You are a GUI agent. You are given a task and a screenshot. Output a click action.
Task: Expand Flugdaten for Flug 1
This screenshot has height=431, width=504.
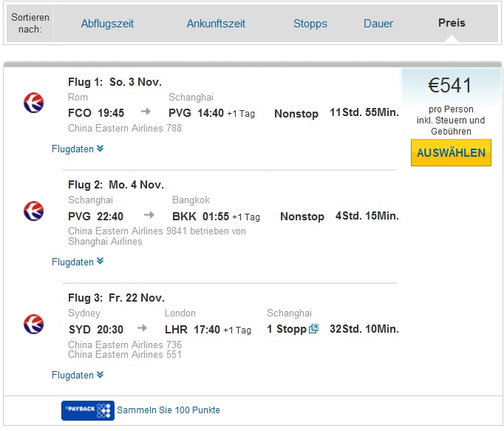coord(78,149)
